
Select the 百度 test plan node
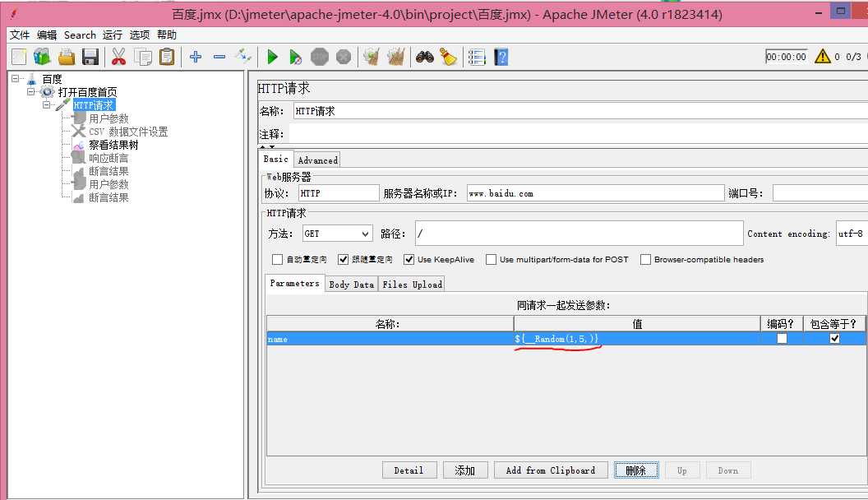pos(52,79)
